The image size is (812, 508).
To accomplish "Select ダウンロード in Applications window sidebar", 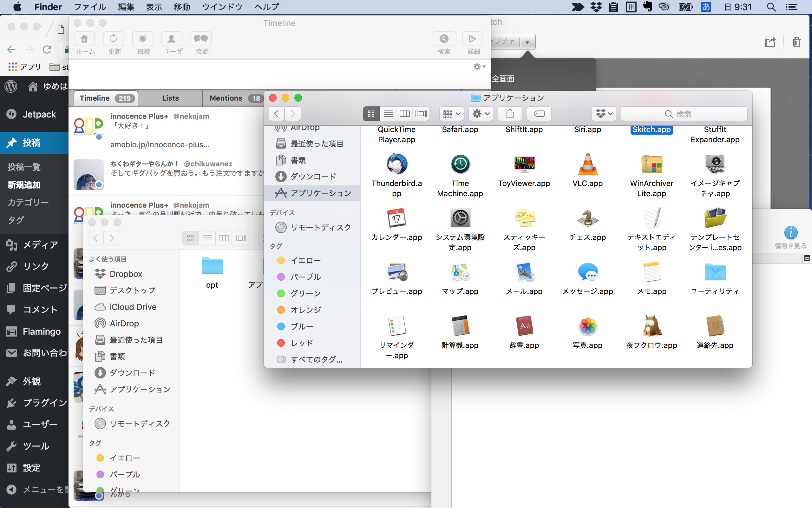I will [x=312, y=177].
